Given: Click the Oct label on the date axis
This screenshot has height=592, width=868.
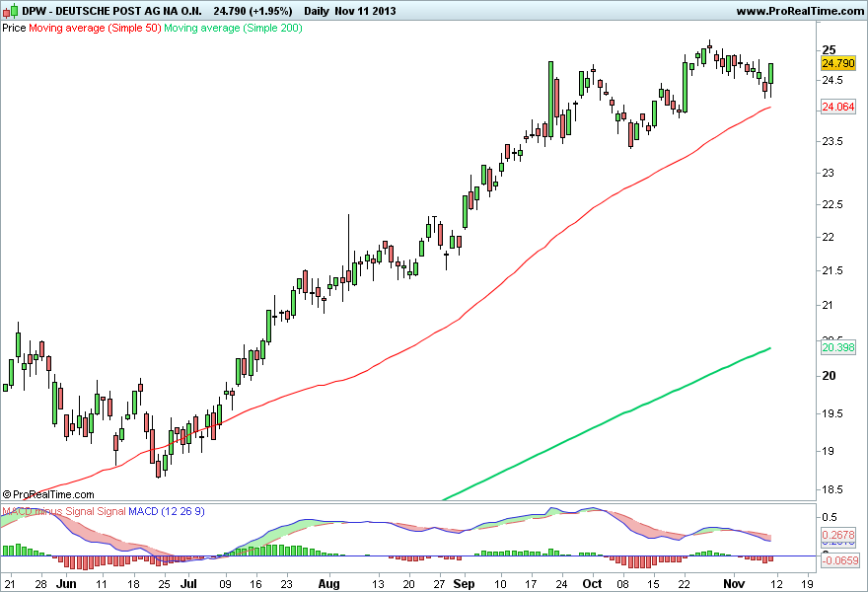Looking at the screenshot, I should point(593,584).
